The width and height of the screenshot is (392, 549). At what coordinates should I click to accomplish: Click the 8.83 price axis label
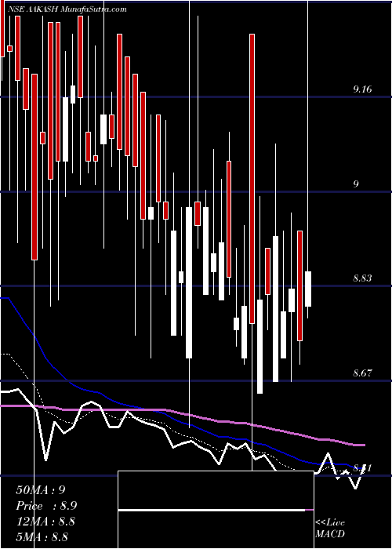coord(362,278)
